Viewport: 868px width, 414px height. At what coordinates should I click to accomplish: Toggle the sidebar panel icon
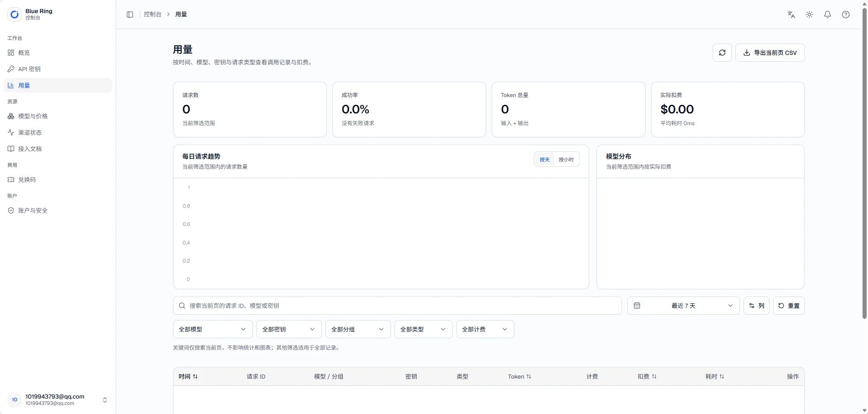130,15
